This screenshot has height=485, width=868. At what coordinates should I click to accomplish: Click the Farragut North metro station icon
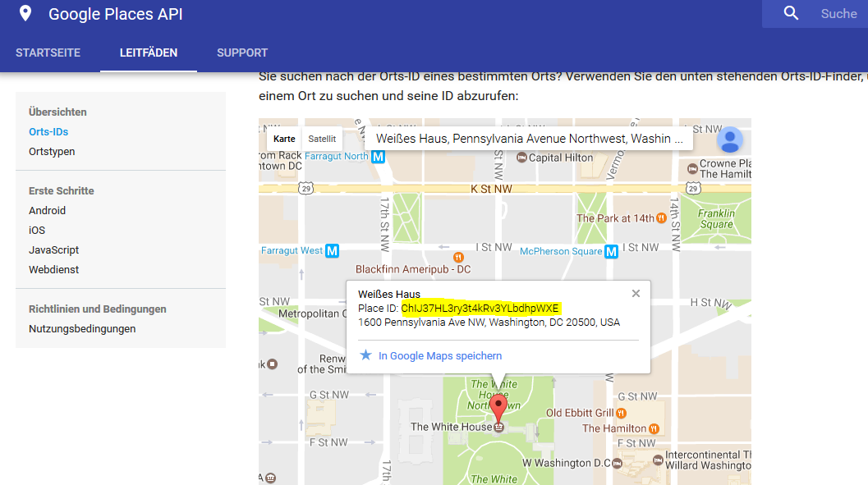coord(378,157)
